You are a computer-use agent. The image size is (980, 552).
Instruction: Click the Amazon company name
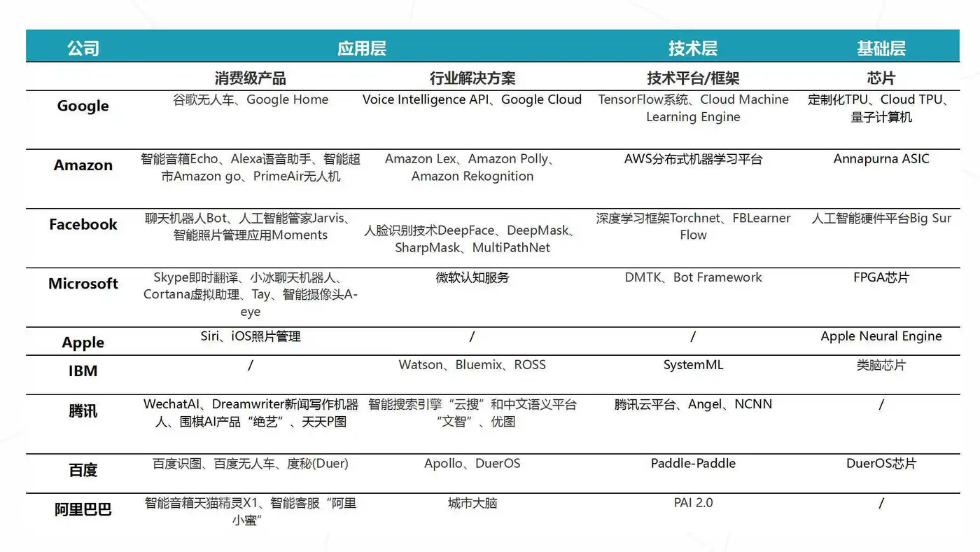[x=83, y=165]
